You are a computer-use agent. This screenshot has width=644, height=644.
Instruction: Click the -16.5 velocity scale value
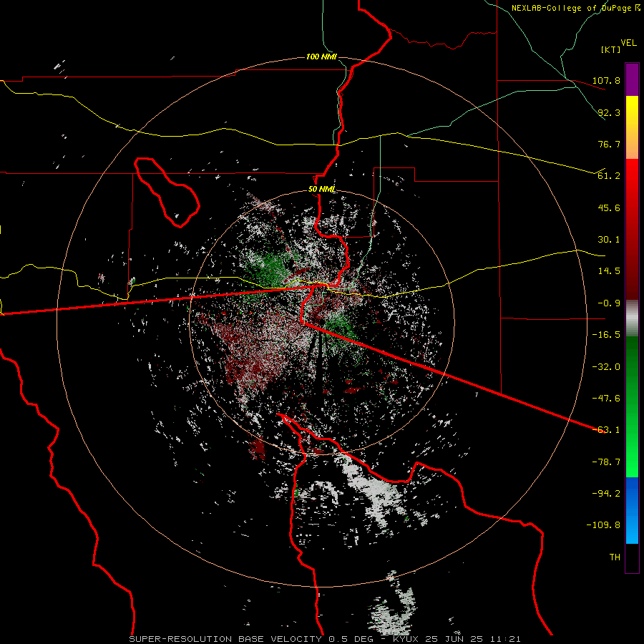(x=606, y=335)
